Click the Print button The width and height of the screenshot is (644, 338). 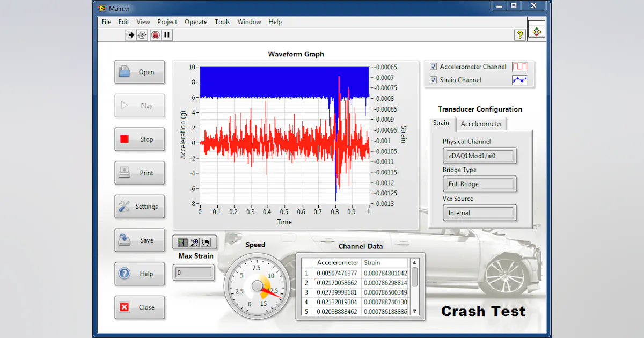tap(140, 173)
